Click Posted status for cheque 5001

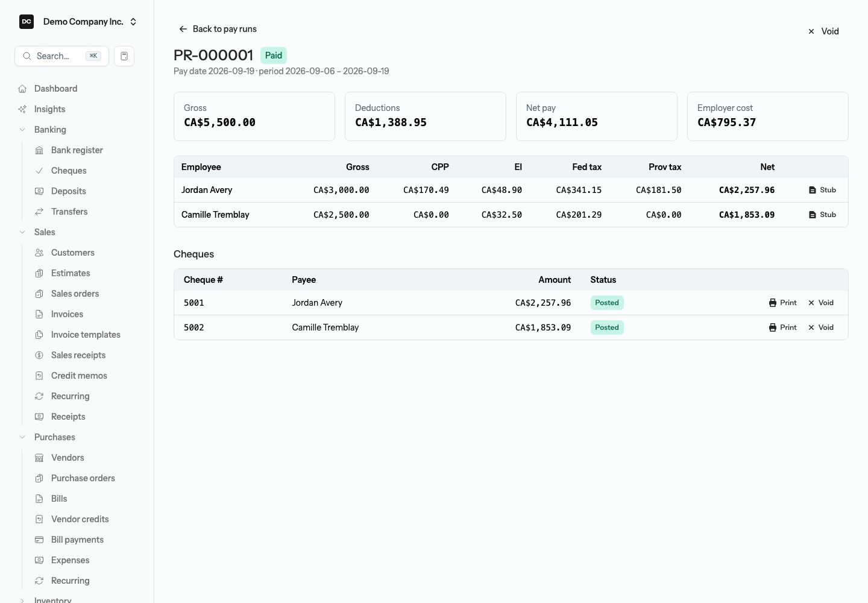[x=607, y=303]
